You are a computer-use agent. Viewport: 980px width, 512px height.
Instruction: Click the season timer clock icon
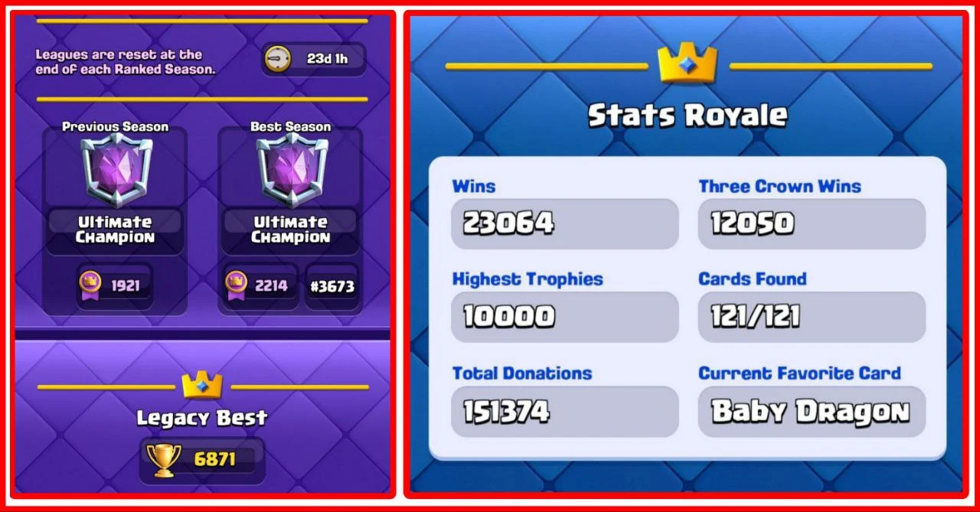277,59
